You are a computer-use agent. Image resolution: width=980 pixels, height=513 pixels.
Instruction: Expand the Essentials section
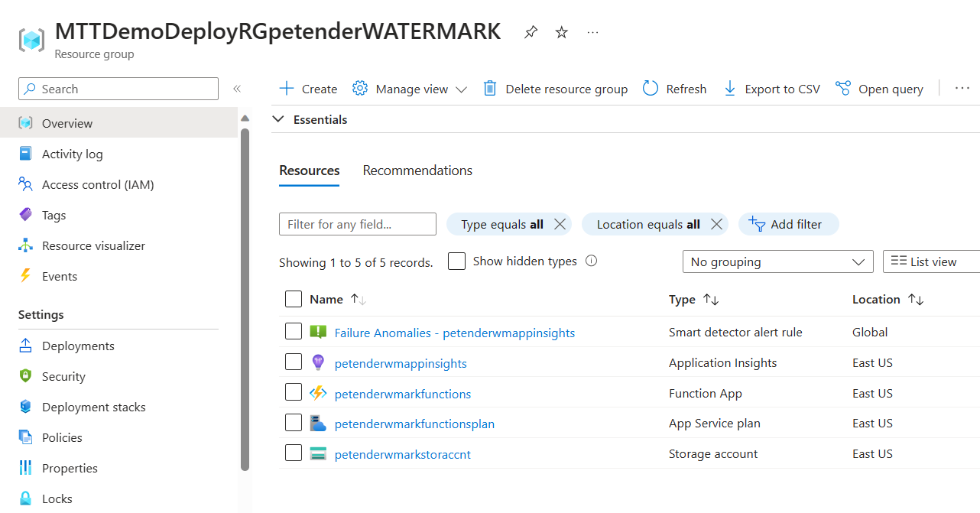(278, 119)
